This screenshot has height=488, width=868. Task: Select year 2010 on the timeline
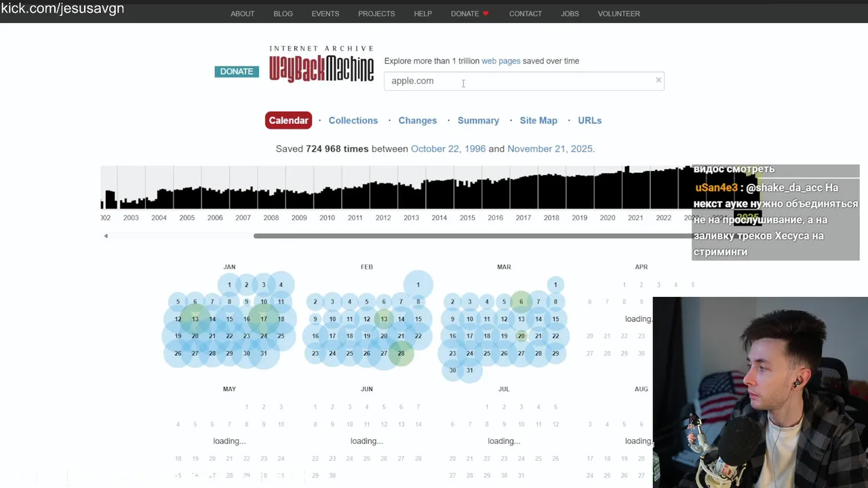coord(328,218)
